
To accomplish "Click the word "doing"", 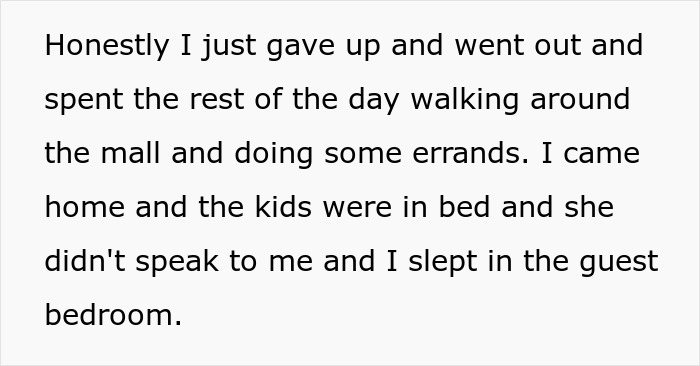I will tap(274, 155).
